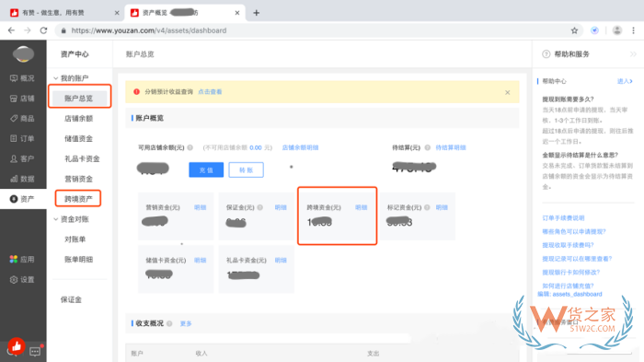Click the 点击查看 link in the notice
Viewport: 644px width, 362px height.
point(210,92)
